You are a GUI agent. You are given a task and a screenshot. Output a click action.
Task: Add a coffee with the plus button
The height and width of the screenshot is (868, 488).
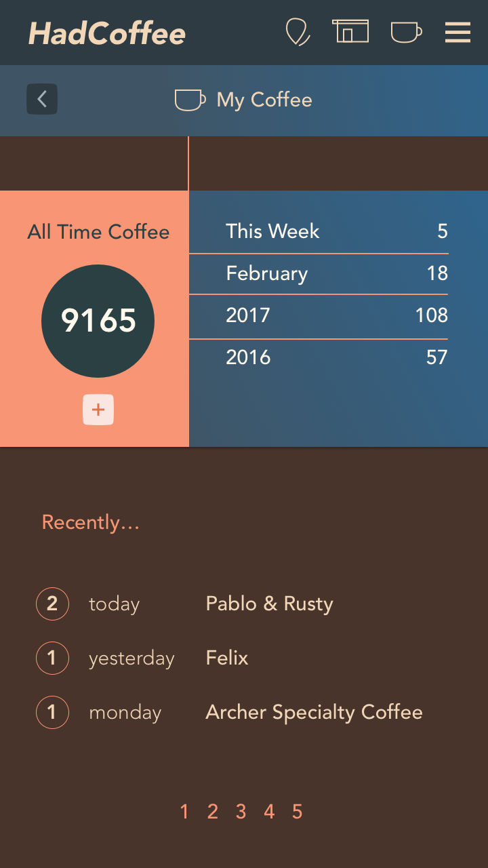click(98, 410)
